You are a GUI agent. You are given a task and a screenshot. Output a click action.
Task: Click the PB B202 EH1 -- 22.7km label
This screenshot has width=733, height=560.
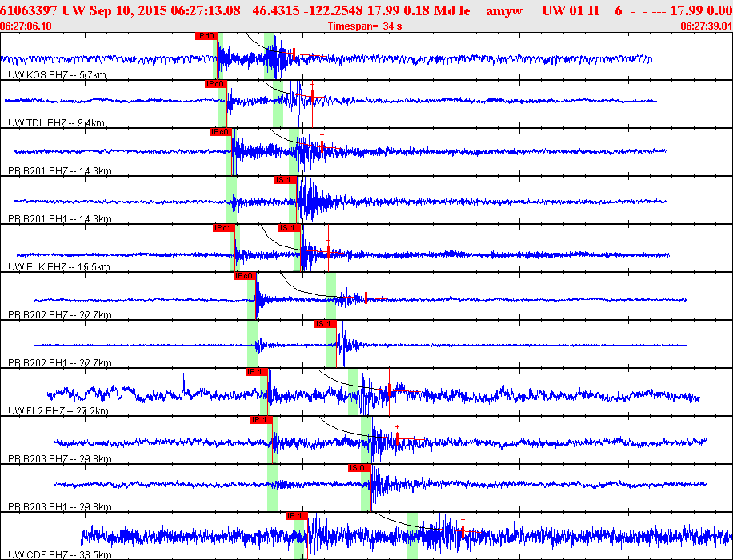coord(60,362)
